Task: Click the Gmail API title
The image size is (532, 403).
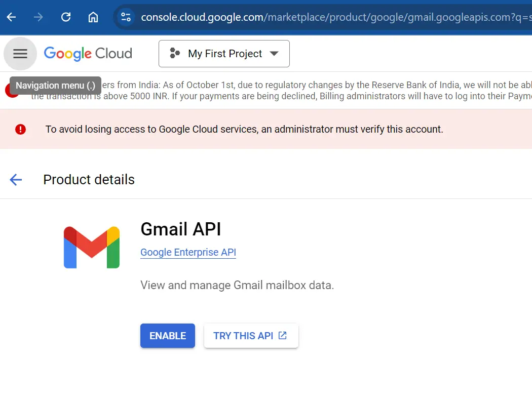Action: 181,229
